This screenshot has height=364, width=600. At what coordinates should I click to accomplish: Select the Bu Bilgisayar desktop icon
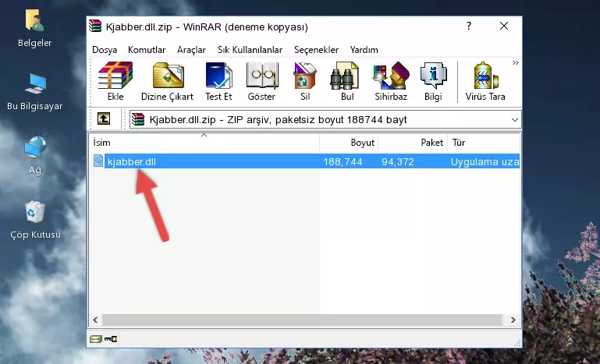35,92
